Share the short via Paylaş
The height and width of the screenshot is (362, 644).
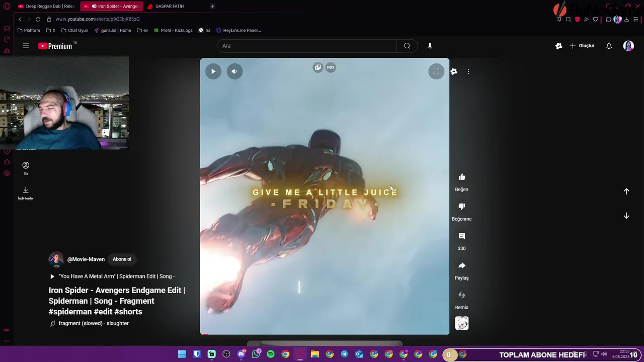point(462,265)
